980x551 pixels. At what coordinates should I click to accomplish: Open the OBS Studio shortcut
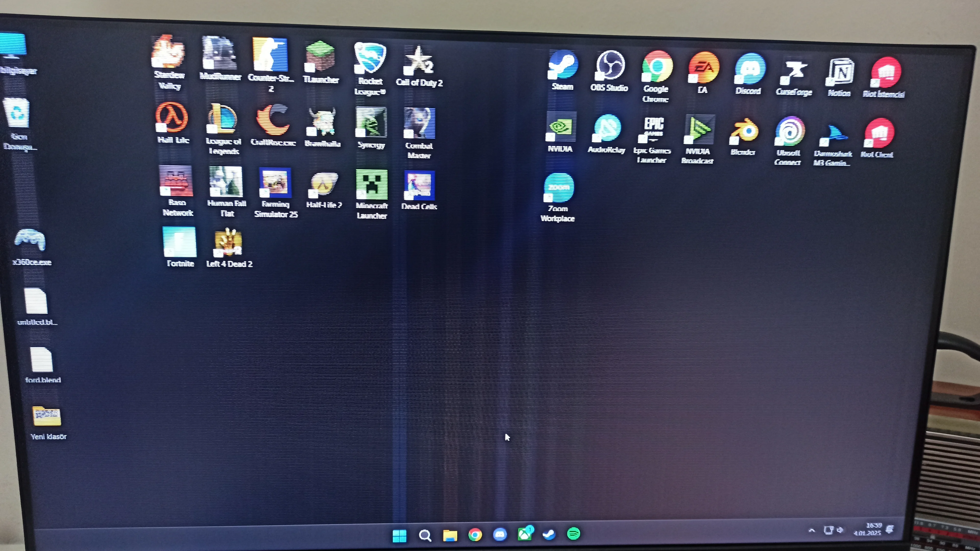(x=610, y=65)
